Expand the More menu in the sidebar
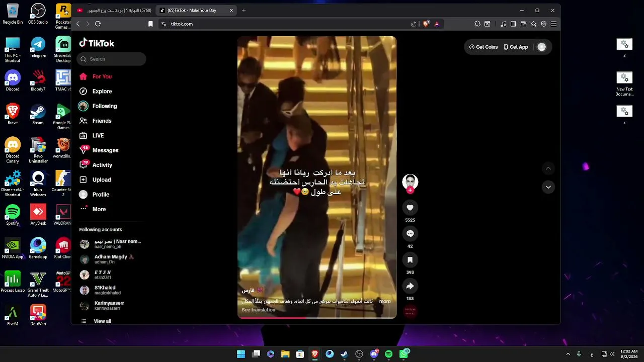This screenshot has width=644, height=362. [x=93, y=209]
